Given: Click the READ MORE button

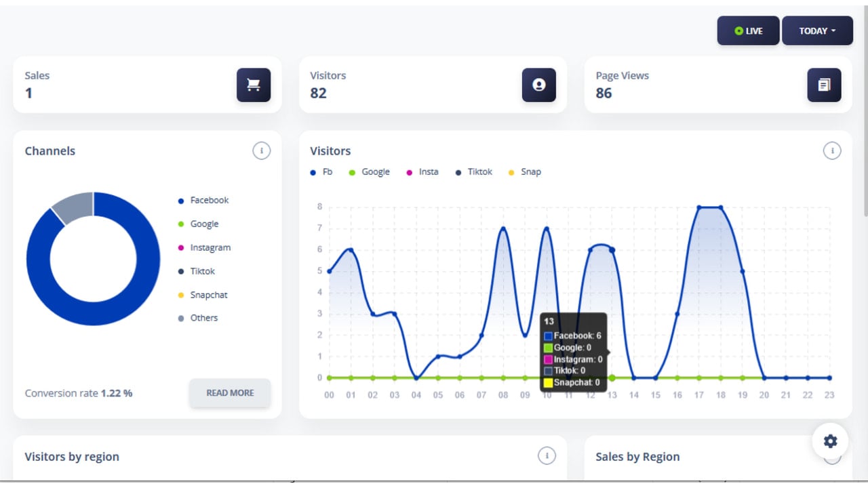Looking at the screenshot, I should coord(230,393).
